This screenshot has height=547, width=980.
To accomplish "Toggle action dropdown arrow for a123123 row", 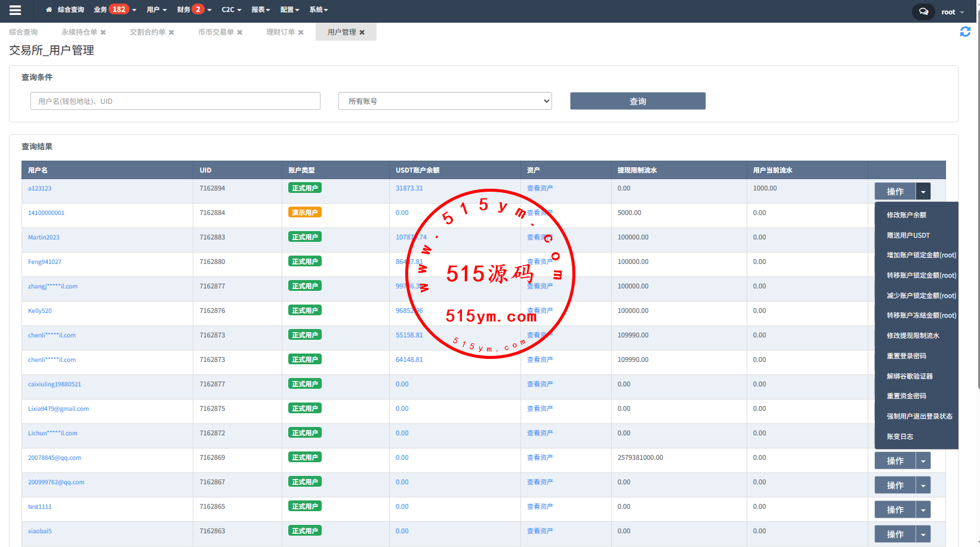I will (x=923, y=192).
